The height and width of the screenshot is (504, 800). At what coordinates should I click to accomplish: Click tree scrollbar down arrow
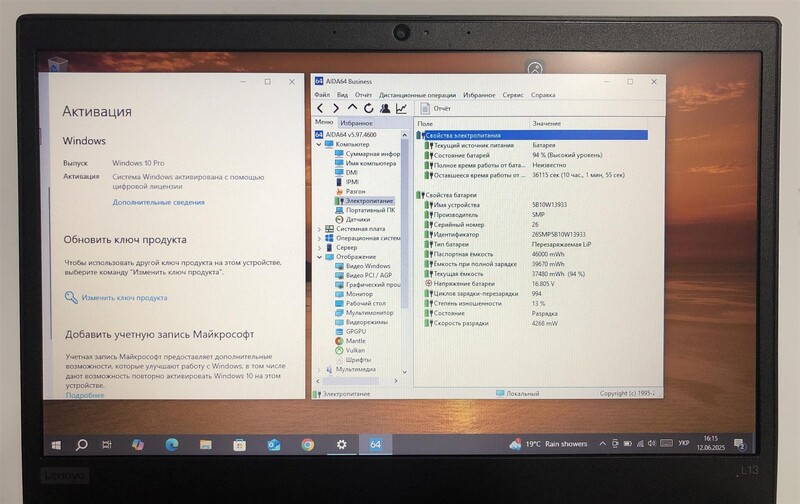click(x=405, y=372)
